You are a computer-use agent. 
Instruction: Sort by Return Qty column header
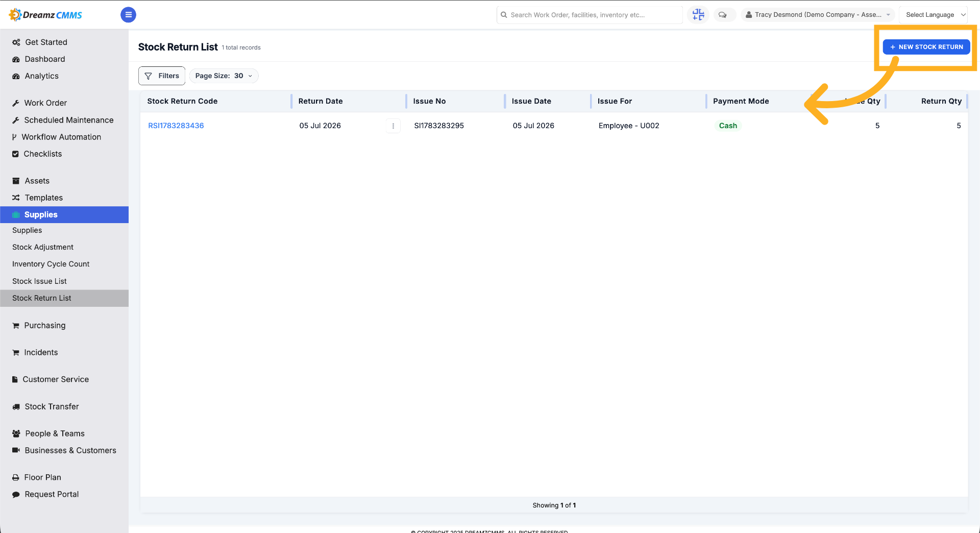pyautogui.click(x=941, y=101)
